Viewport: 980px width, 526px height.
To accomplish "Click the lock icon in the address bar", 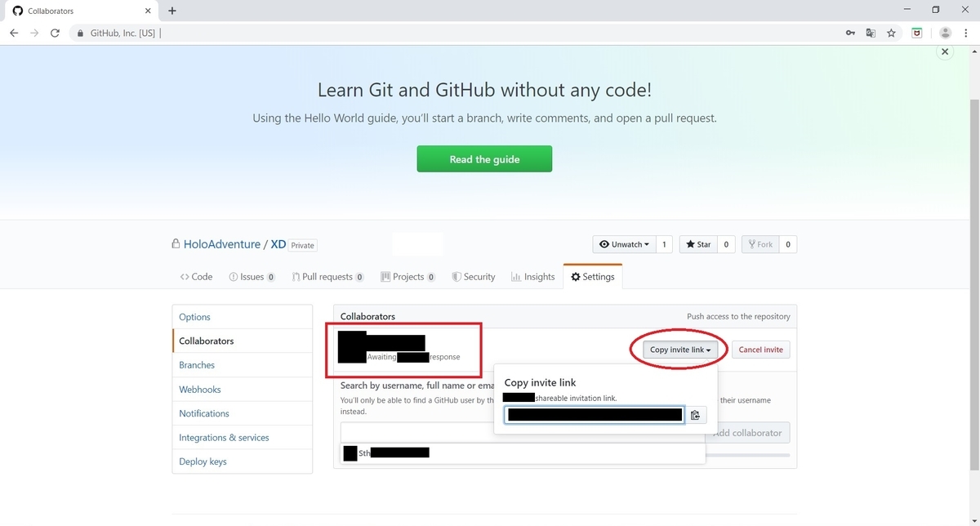I will click(x=80, y=33).
